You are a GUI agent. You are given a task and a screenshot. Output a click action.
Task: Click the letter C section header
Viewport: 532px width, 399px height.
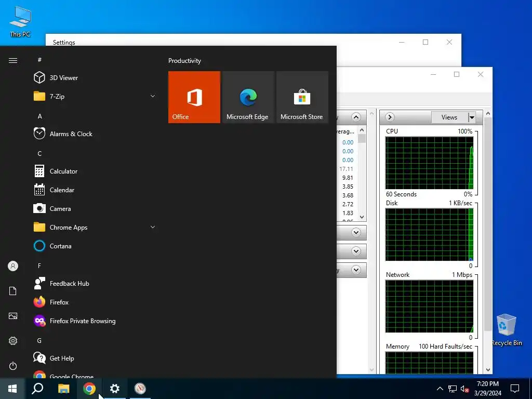pos(39,154)
